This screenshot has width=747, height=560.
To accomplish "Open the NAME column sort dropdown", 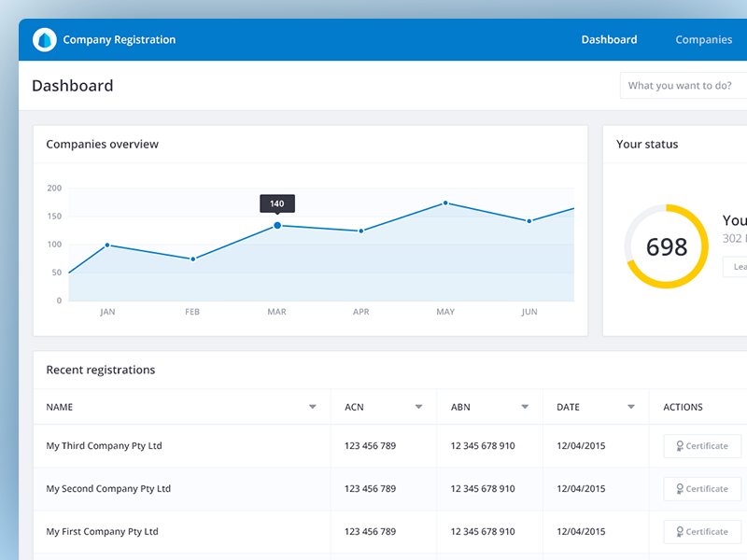I will (313, 407).
